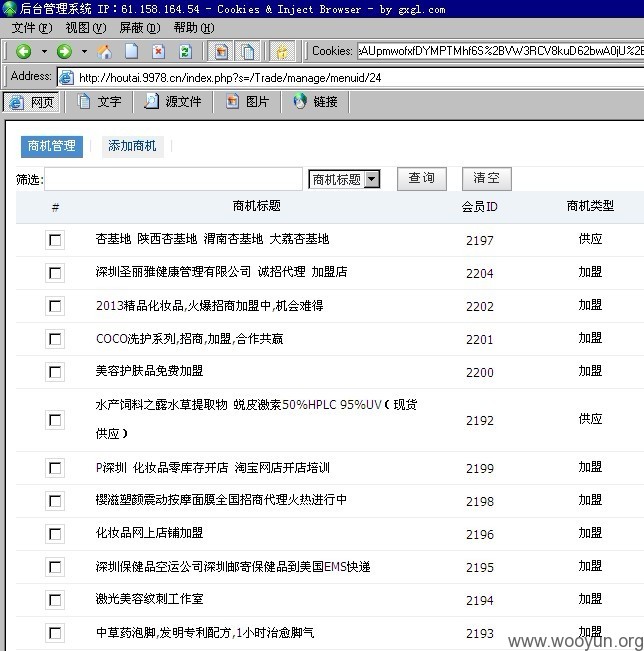Expand the 商机标题 filter dropdown
Viewport: 644px width, 651px height.
344,179
